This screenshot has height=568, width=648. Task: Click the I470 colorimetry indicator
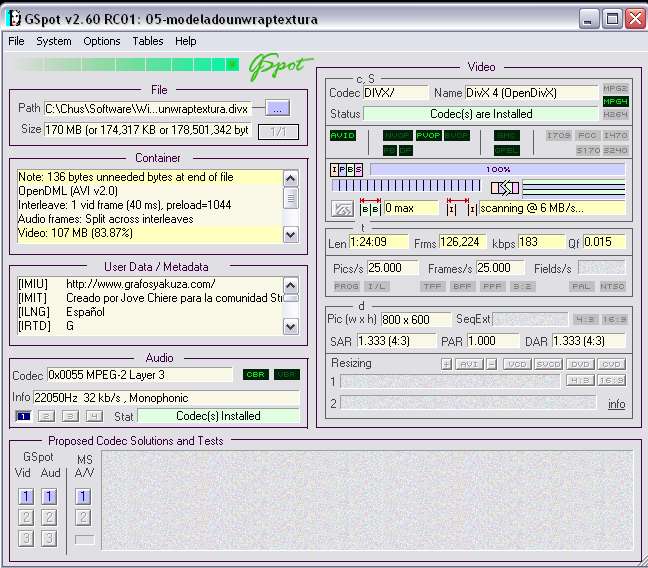click(615, 135)
